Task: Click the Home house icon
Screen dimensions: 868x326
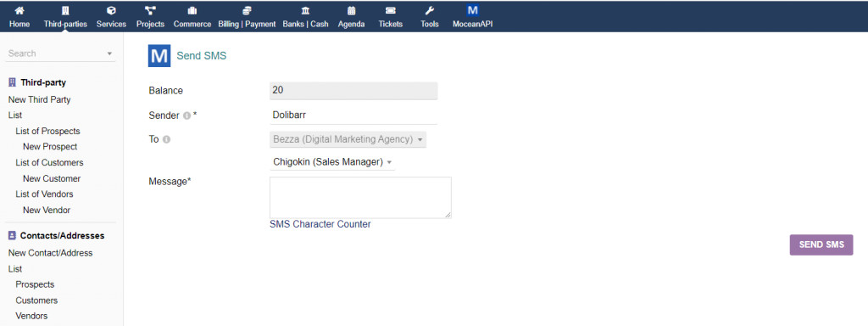Action: (x=19, y=10)
